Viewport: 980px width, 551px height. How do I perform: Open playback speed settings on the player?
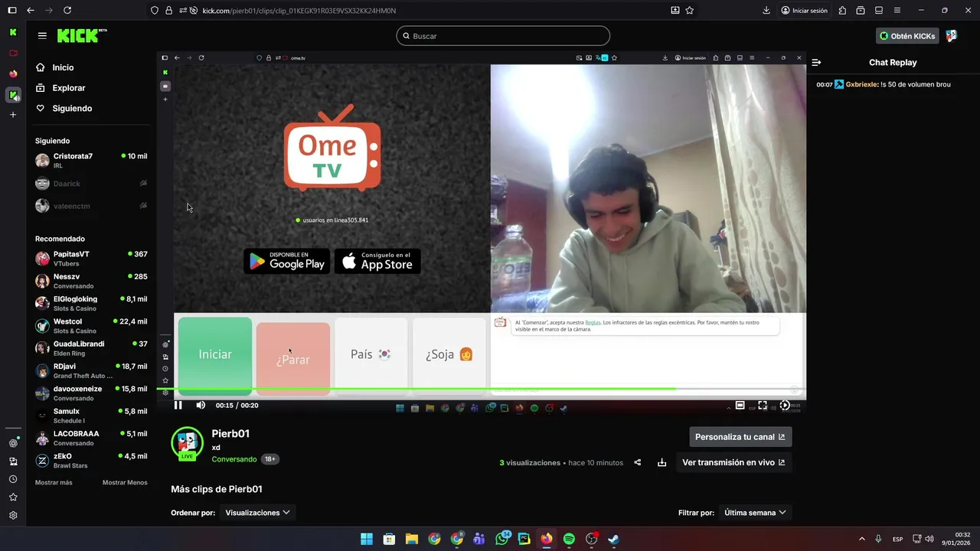point(785,406)
